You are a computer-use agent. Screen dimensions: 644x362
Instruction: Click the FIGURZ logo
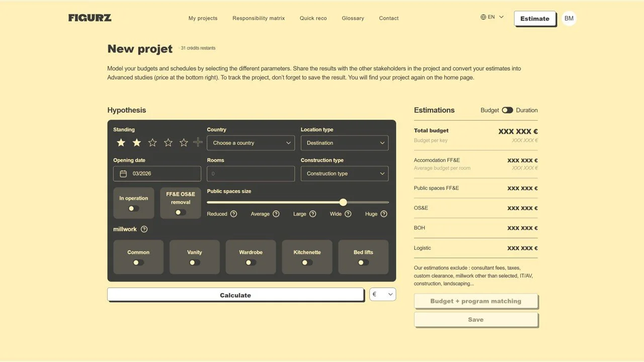click(90, 18)
